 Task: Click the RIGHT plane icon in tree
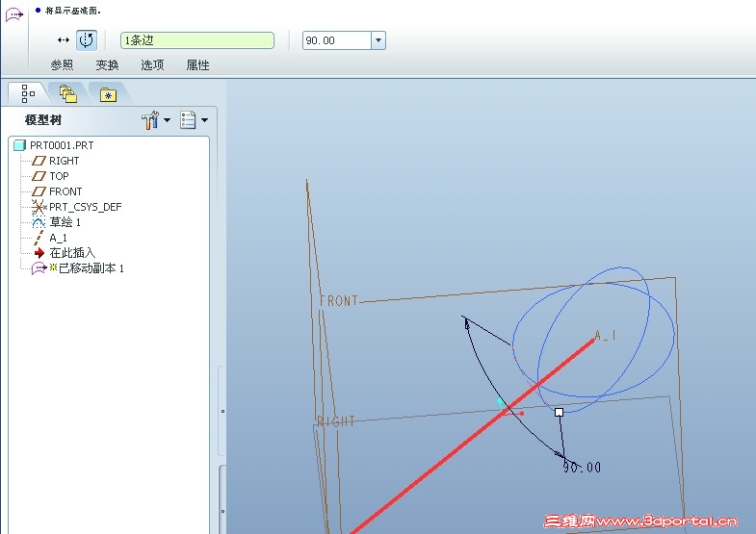[39, 161]
